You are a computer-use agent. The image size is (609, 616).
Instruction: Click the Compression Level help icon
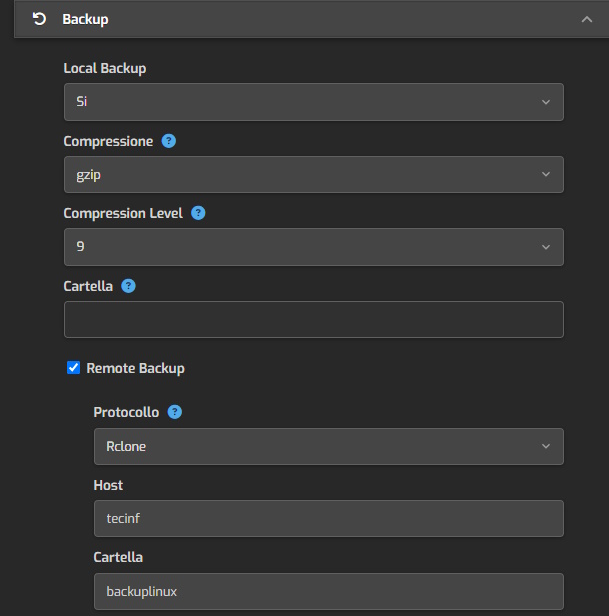click(x=198, y=213)
